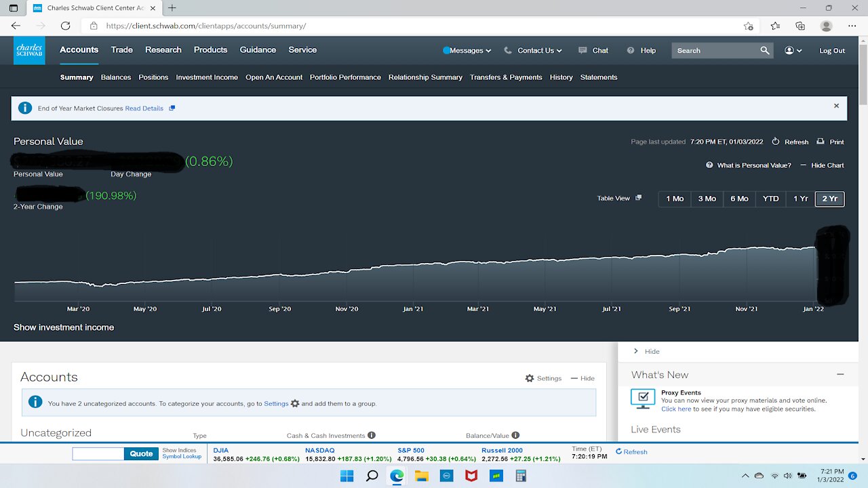The height and width of the screenshot is (488, 868).
Task: Hide the Accounts section
Action: pos(583,378)
